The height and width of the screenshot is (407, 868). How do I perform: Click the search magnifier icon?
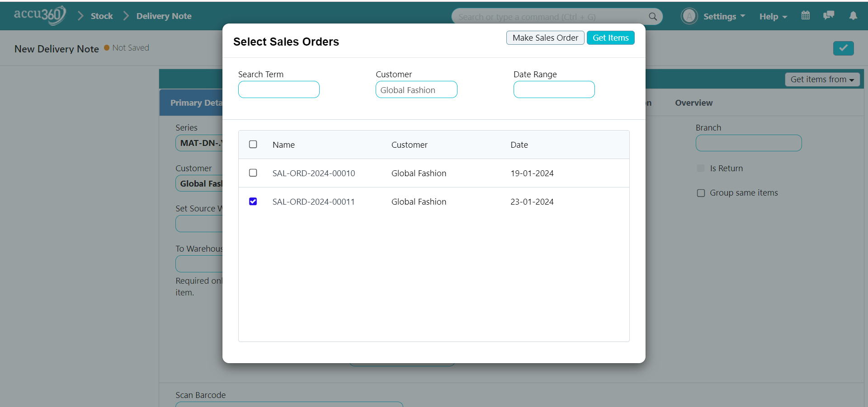point(652,17)
